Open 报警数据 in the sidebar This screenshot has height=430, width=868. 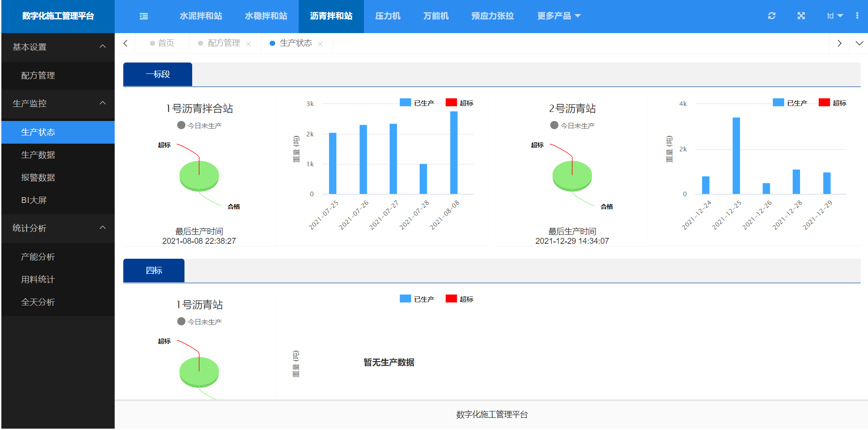click(58, 178)
